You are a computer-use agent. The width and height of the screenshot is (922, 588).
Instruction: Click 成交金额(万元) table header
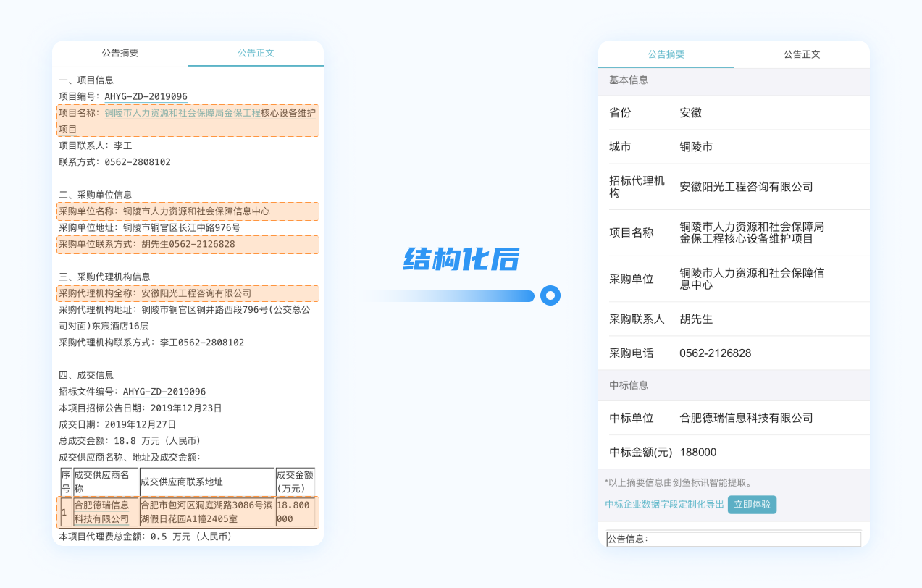(295, 482)
